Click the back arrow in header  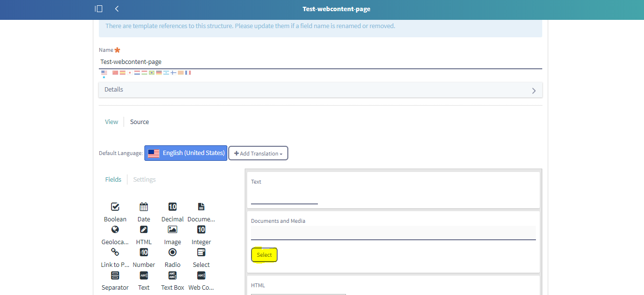[x=117, y=9]
